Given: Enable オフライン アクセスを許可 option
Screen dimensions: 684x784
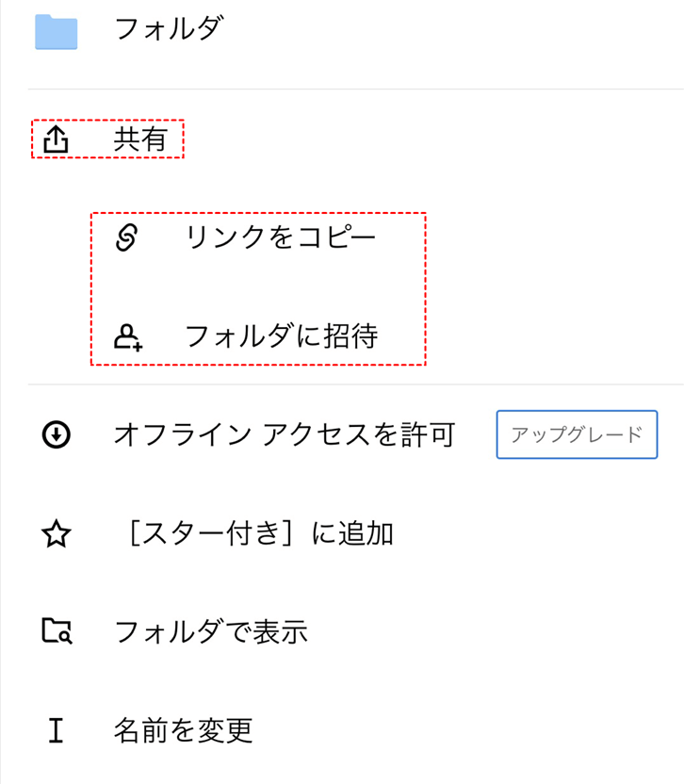Looking at the screenshot, I should 284,435.
